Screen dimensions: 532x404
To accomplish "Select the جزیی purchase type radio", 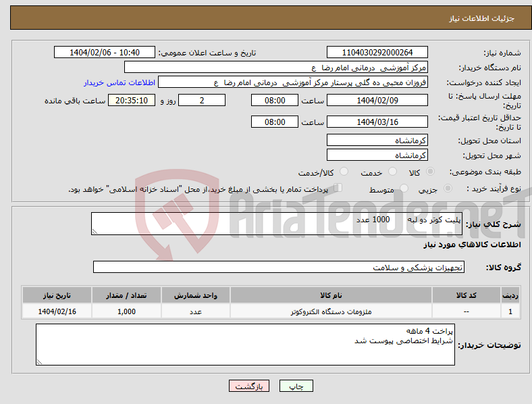I will pyautogui.click(x=448, y=188).
